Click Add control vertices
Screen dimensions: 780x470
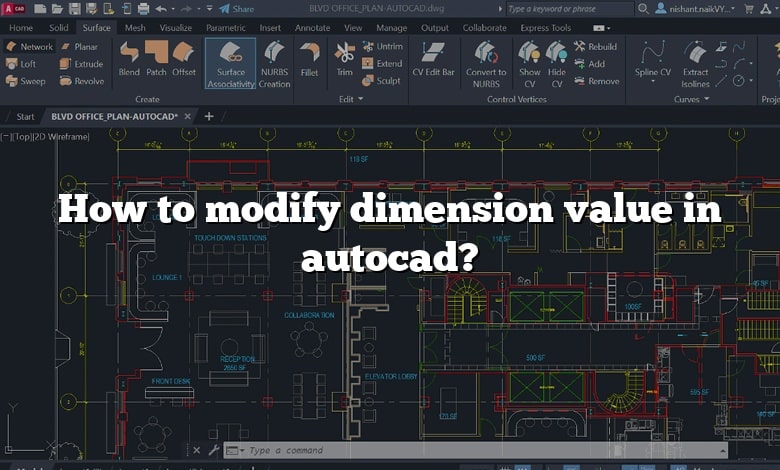pyautogui.click(x=589, y=64)
